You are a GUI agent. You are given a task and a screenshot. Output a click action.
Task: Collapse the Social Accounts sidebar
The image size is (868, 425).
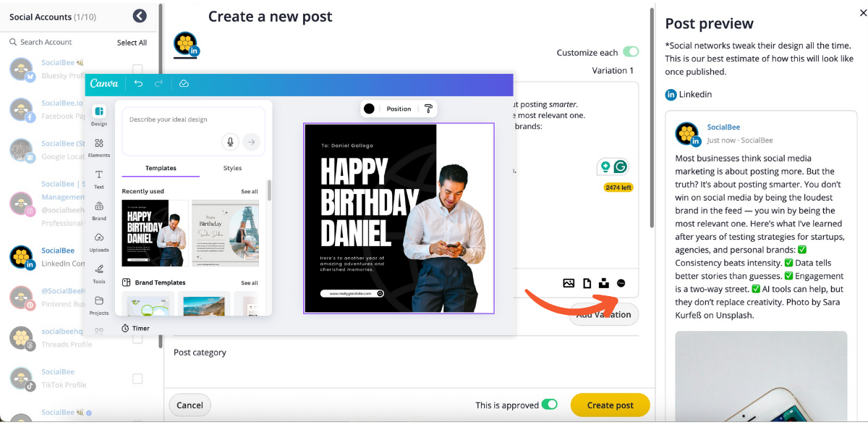(x=140, y=16)
